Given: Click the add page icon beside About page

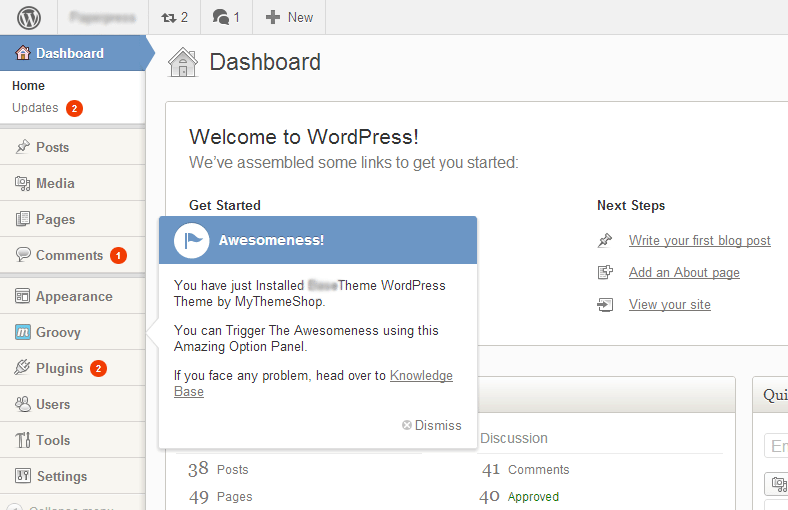Looking at the screenshot, I should coord(605,272).
